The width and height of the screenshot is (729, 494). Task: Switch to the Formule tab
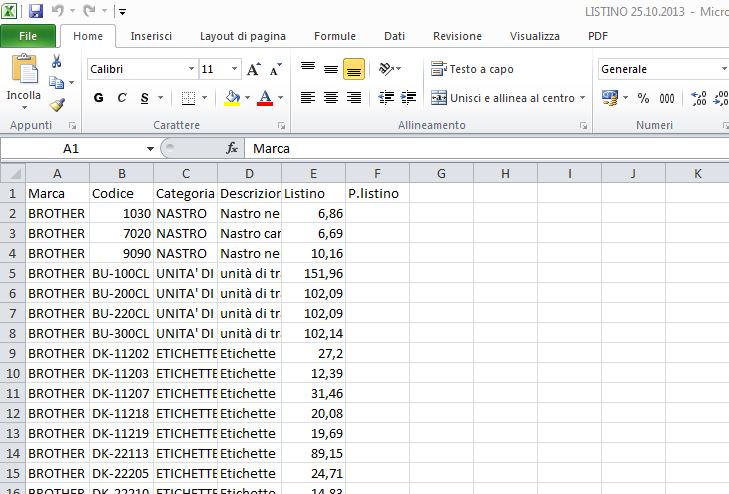click(x=335, y=36)
